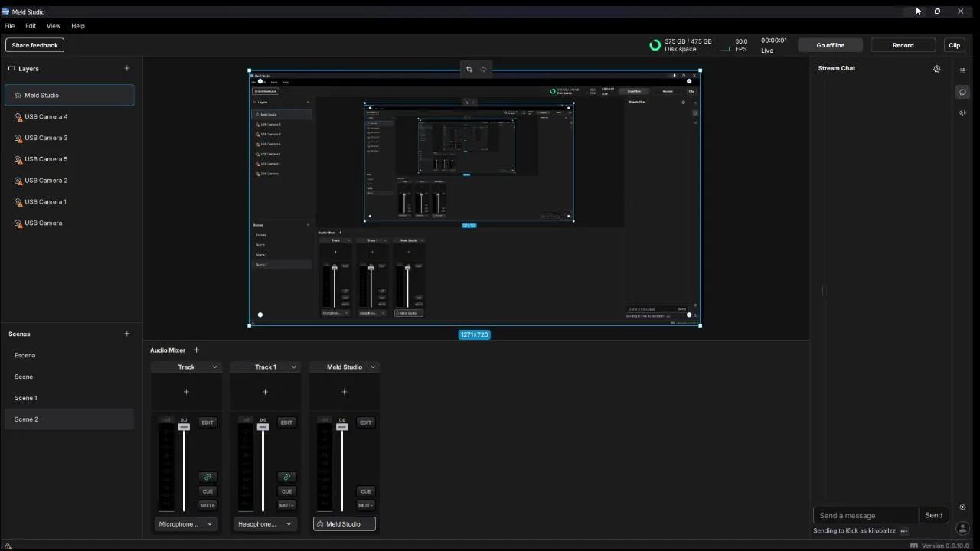980x551 pixels.
Task: Mute the Meld Studio channel
Action: click(365, 505)
